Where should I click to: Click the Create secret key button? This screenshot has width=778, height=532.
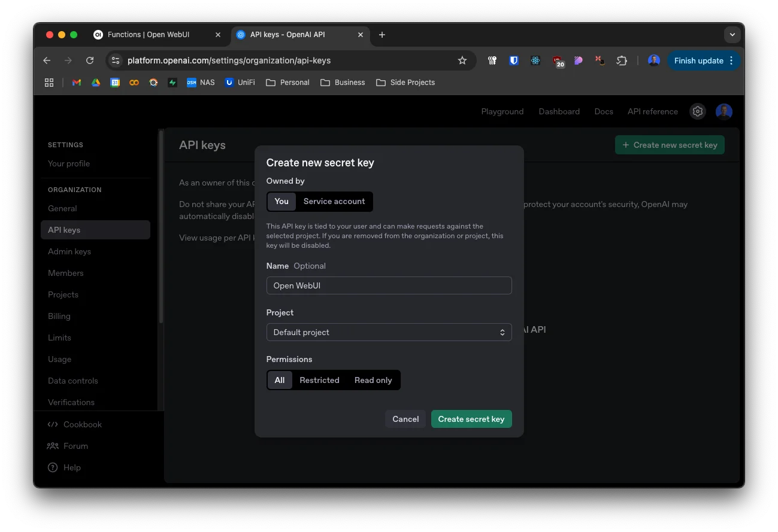coord(471,419)
